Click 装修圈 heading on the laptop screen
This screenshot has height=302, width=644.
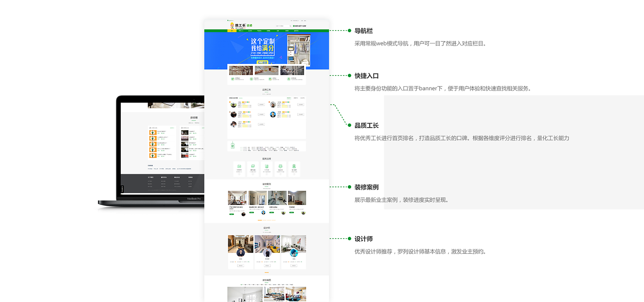(x=194, y=118)
